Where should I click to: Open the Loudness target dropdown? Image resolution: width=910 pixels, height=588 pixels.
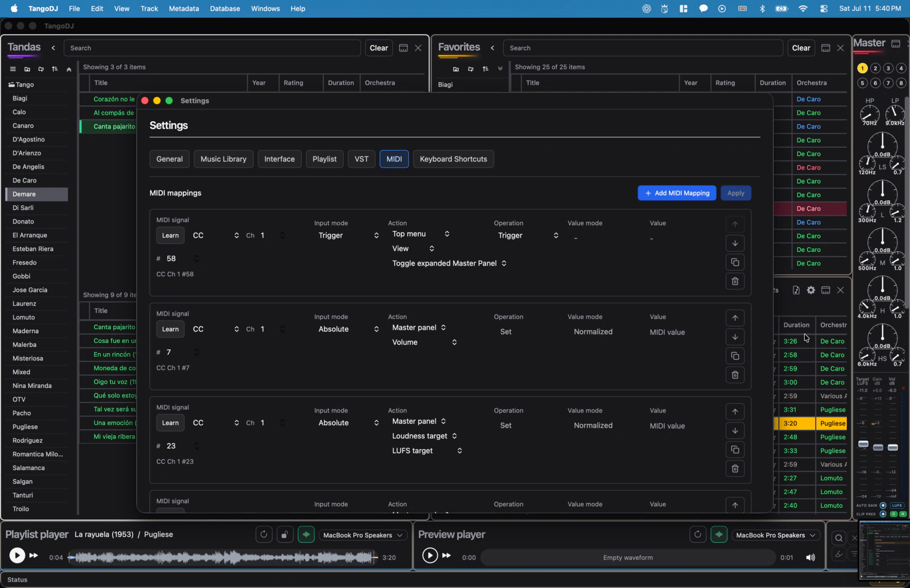click(424, 436)
